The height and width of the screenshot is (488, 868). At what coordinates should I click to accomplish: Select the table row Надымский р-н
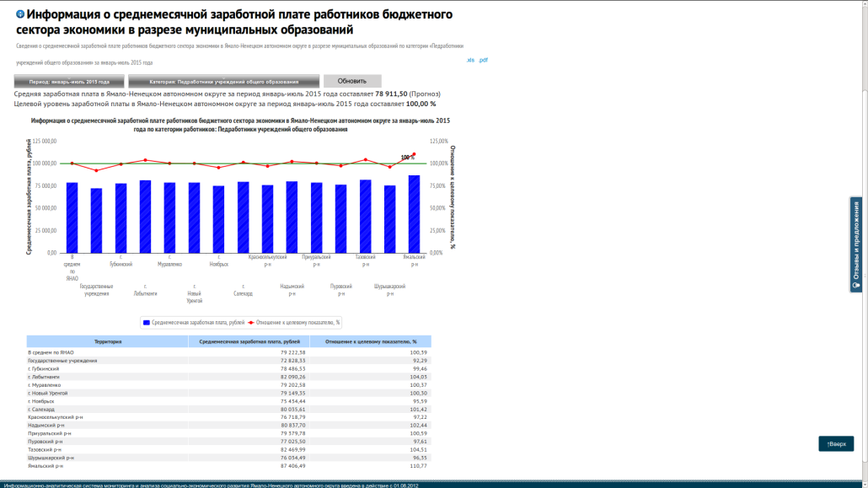click(228, 426)
